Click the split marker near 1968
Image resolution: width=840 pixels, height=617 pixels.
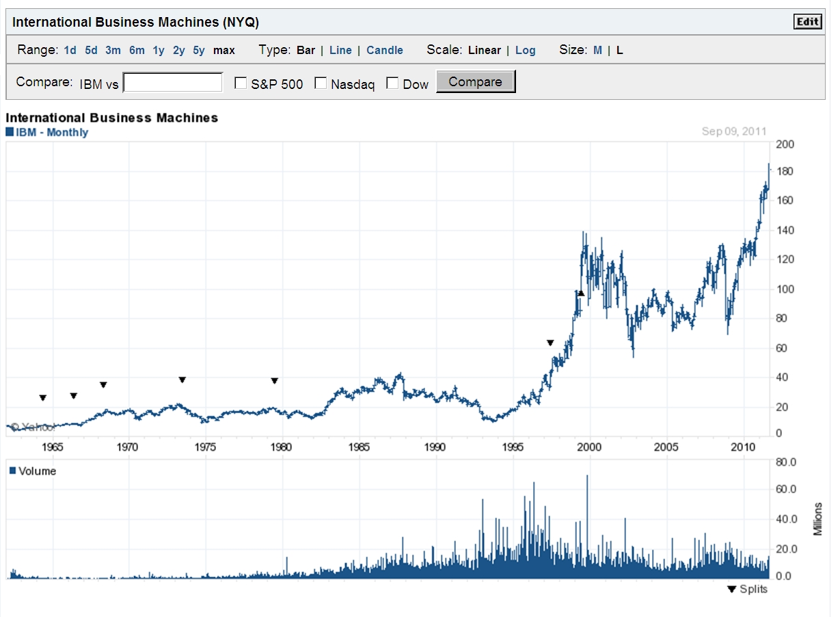103,384
